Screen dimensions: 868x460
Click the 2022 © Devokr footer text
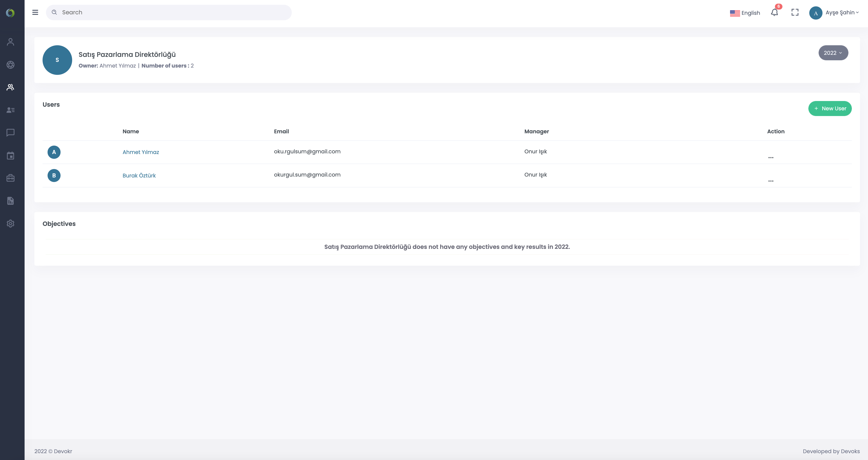coord(53,451)
